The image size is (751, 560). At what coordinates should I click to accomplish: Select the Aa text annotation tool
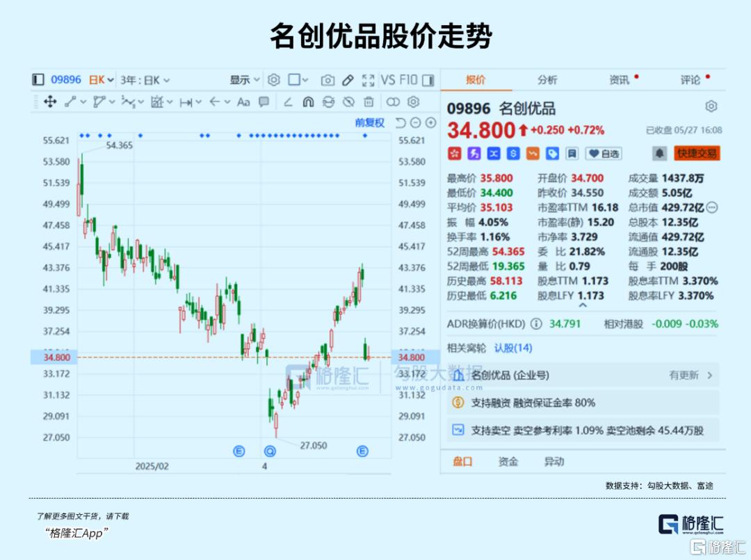(243, 102)
